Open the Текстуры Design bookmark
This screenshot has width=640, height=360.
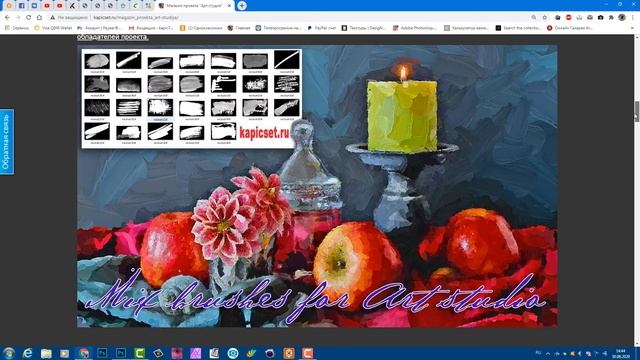coord(364,28)
